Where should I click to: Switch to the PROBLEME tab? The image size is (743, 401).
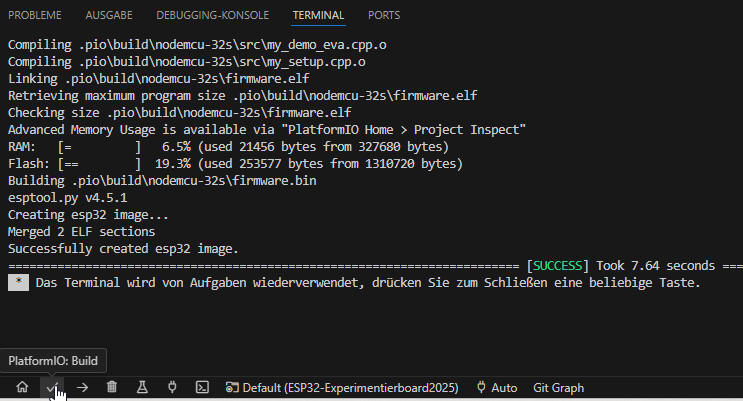pos(35,16)
